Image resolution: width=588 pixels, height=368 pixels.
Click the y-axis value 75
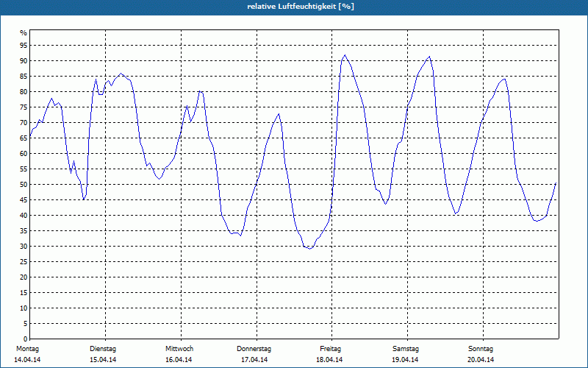coord(24,107)
